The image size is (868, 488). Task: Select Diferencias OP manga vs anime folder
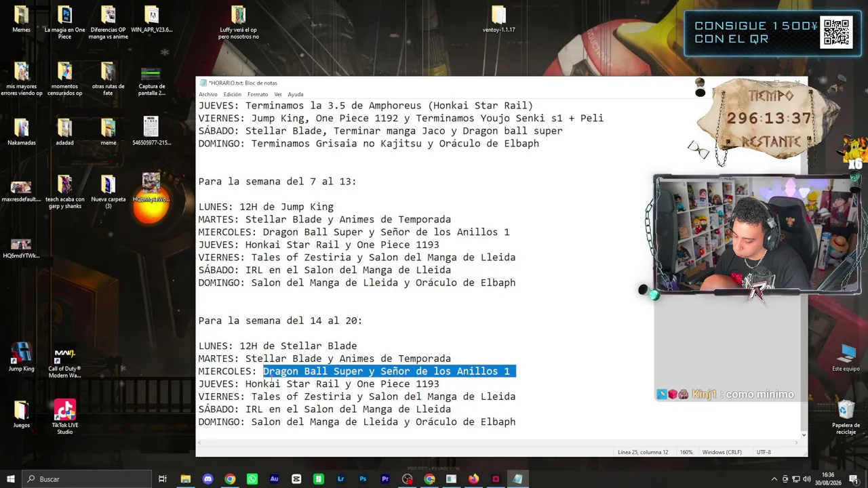(108, 22)
